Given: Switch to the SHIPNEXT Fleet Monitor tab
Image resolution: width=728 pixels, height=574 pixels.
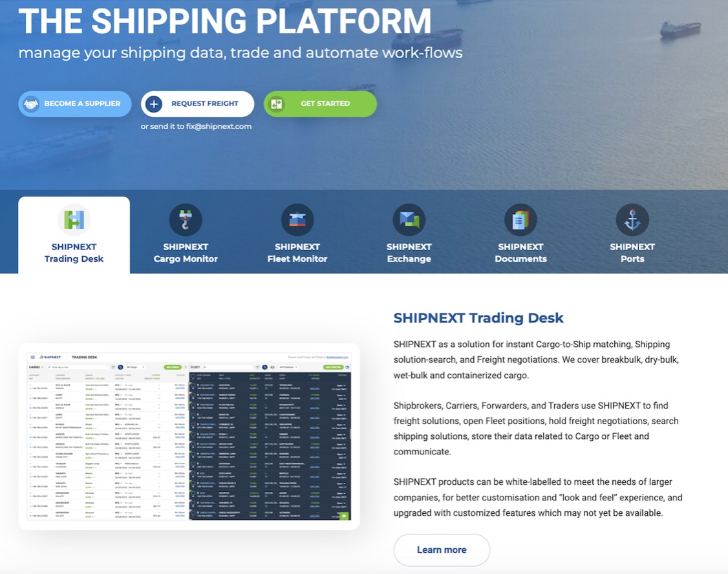Looking at the screenshot, I should (297, 235).
